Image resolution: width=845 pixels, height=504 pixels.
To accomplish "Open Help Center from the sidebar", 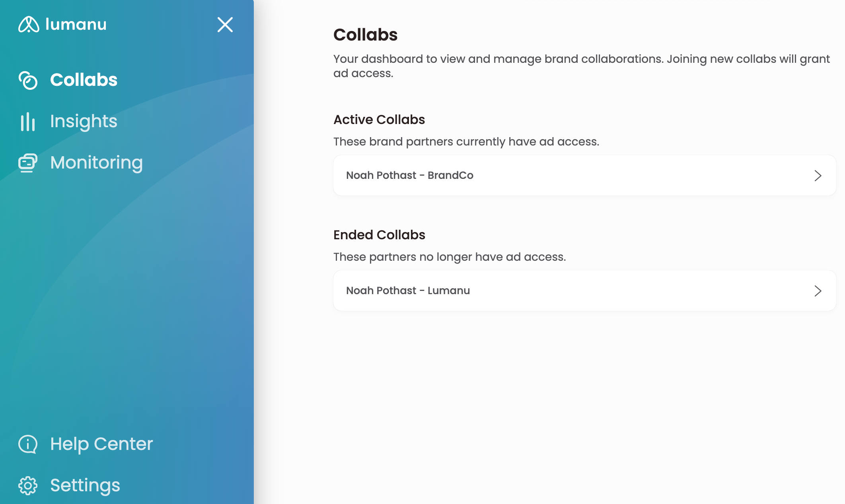I will click(101, 444).
